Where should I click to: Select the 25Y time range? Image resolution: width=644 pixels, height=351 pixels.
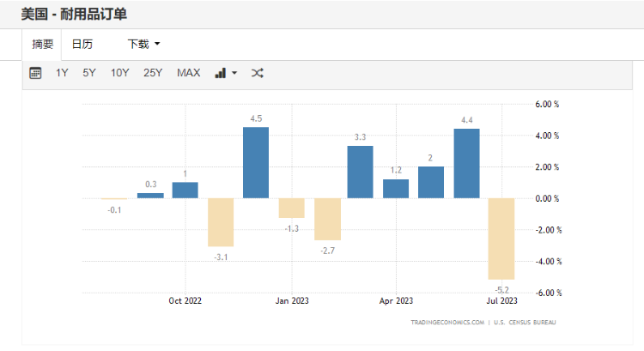[153, 73]
